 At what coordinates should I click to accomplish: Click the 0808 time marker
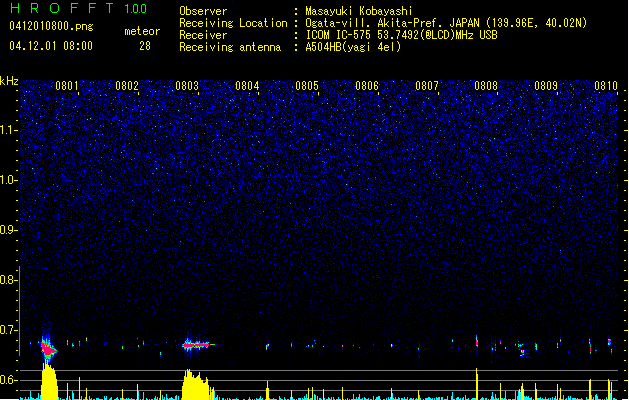(x=486, y=86)
